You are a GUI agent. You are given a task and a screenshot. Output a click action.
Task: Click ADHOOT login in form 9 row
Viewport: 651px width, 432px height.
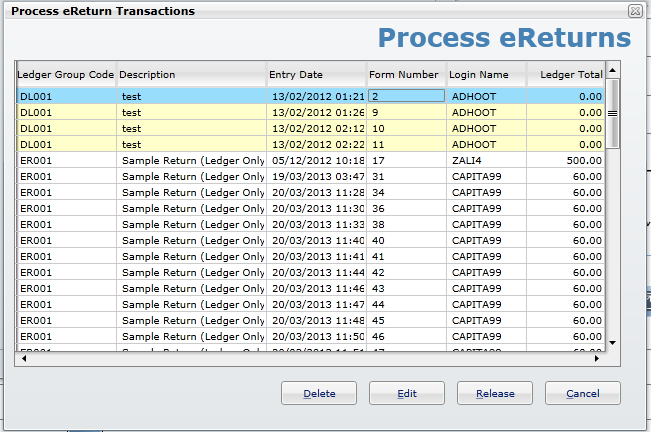487,112
